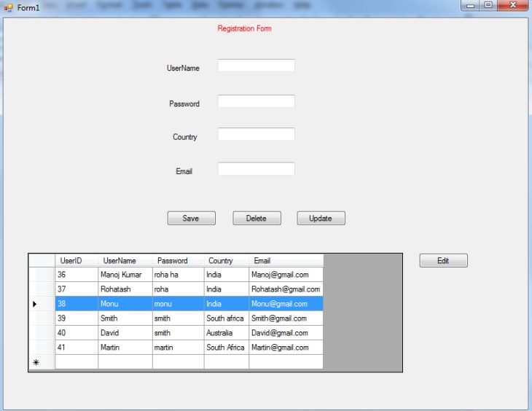Select the Monu username cell

tap(125, 304)
